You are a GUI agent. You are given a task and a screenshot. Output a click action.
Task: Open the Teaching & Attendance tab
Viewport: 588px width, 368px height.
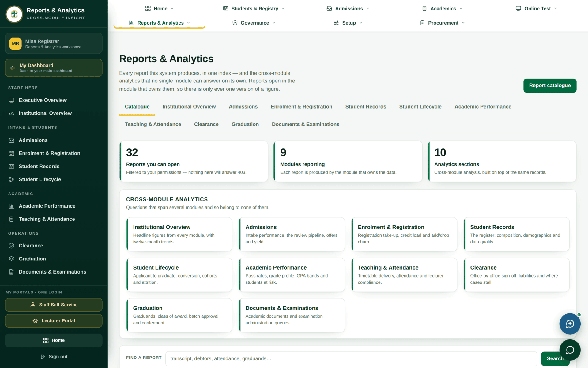(153, 124)
